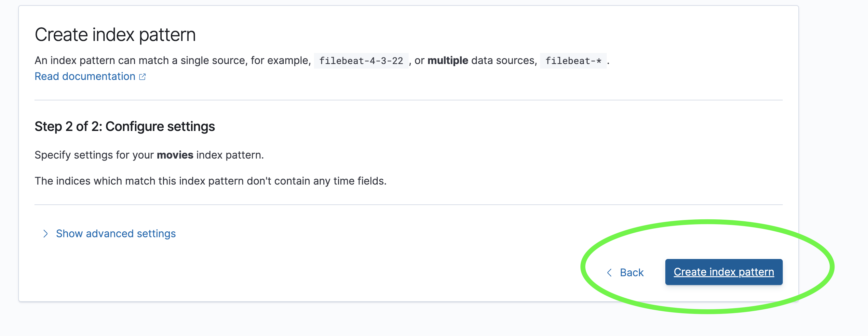Click the bold word multiple in description
868x336 pixels.
click(448, 60)
